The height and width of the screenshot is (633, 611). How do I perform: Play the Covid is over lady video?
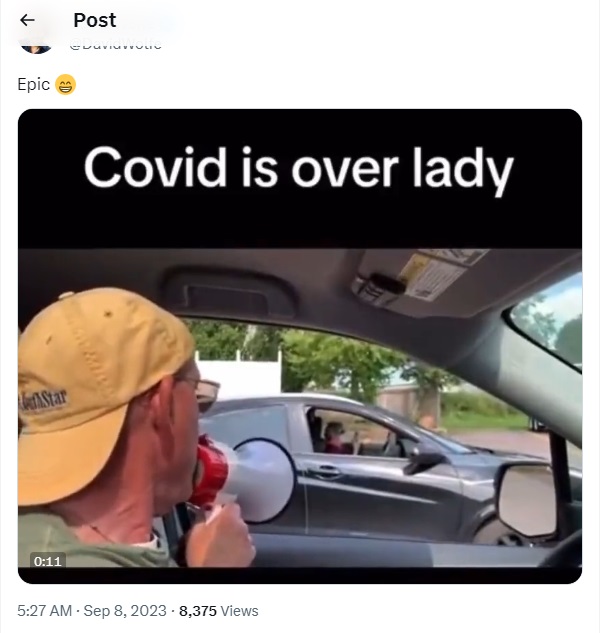pos(300,346)
